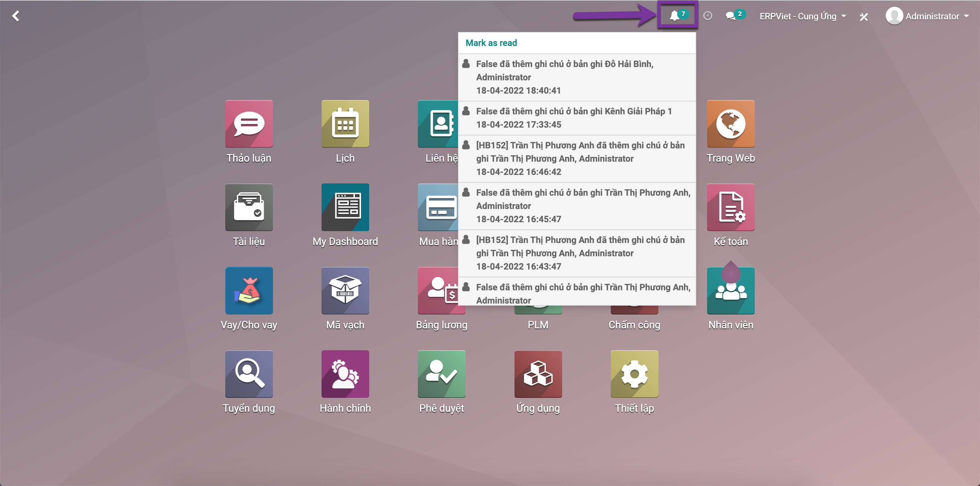Click the notification bell icon
The image size is (980, 486).
click(x=674, y=16)
